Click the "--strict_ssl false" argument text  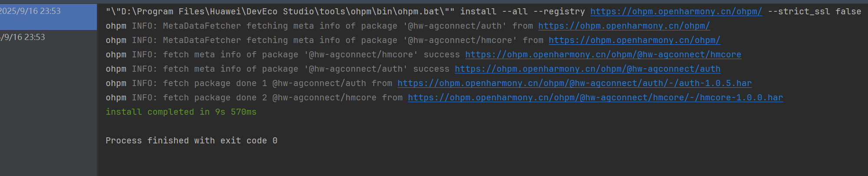(814, 12)
